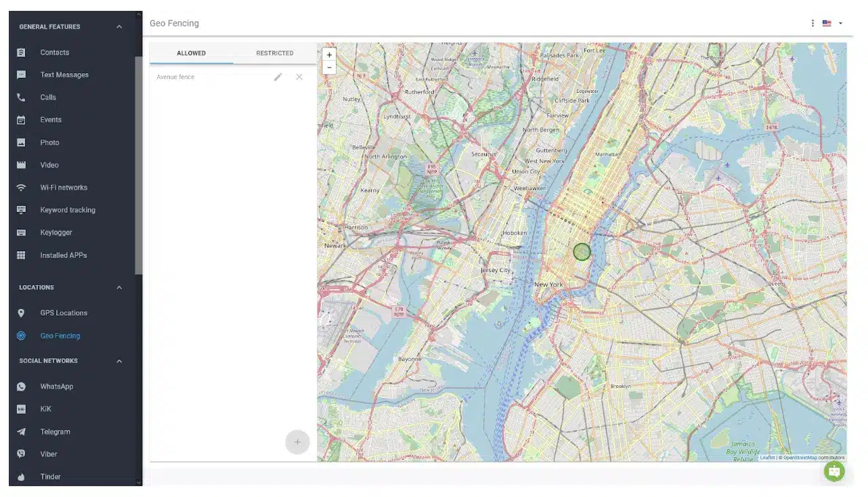Zoom in on the map
The height and width of the screenshot is (497, 868).
pos(329,55)
